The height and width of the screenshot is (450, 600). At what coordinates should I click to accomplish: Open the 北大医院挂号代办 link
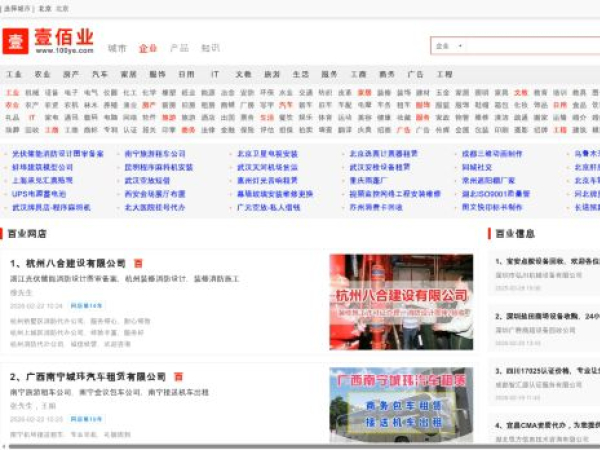click(155, 207)
